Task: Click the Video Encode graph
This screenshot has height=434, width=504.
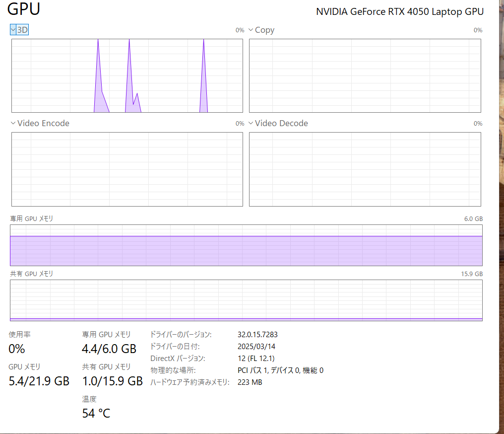Action: (x=127, y=169)
